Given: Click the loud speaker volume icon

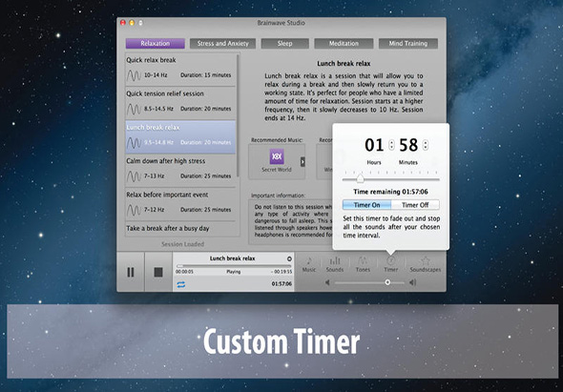Looking at the screenshot, I should (x=412, y=282).
